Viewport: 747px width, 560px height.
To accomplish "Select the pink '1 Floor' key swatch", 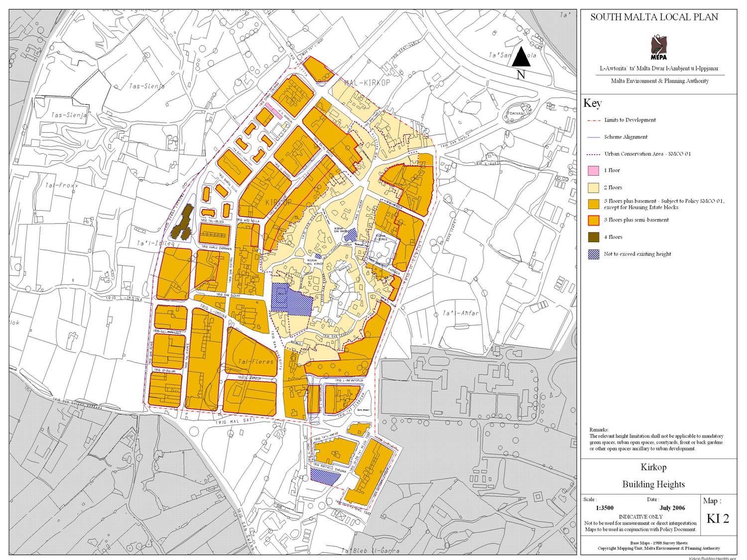I will (x=594, y=170).
